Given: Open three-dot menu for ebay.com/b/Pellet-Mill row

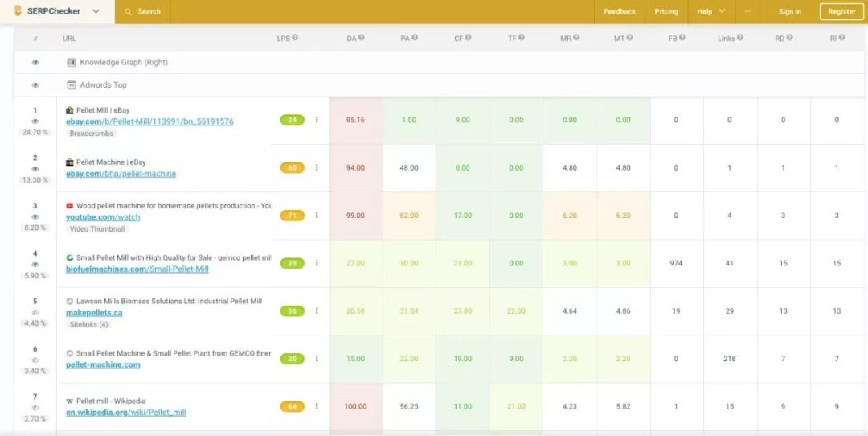Looking at the screenshot, I should 317,120.
